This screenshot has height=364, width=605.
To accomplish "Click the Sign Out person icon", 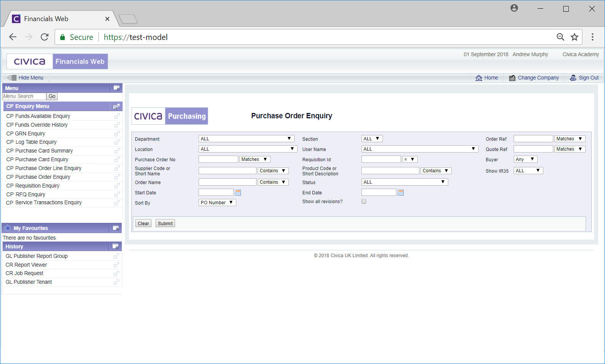I will (573, 78).
